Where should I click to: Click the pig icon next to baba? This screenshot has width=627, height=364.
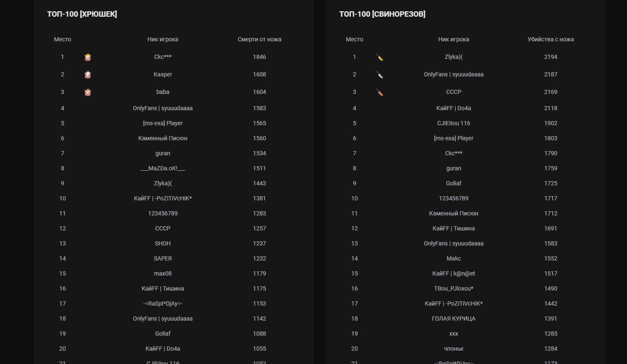click(88, 92)
